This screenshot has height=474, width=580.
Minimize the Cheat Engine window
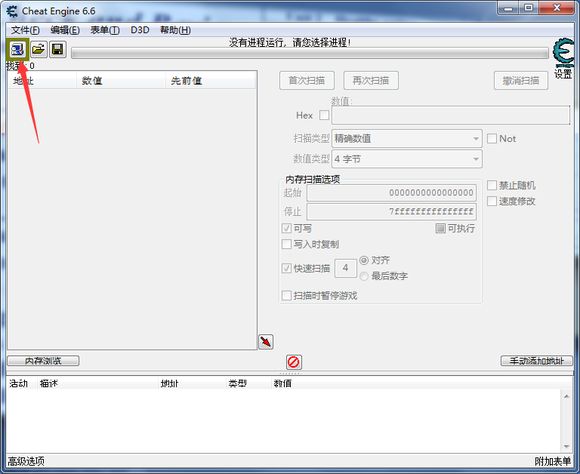(x=508, y=8)
